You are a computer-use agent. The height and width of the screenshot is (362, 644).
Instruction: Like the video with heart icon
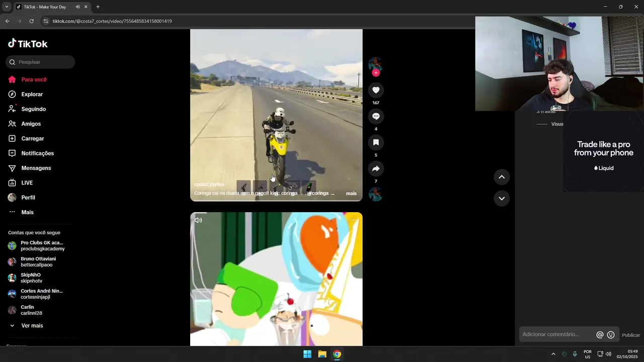[376, 90]
